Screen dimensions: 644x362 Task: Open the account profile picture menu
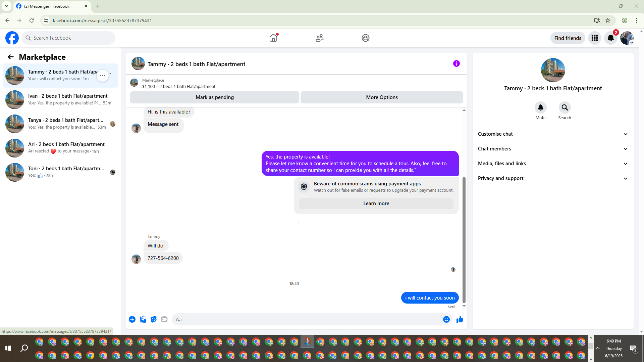(627, 38)
